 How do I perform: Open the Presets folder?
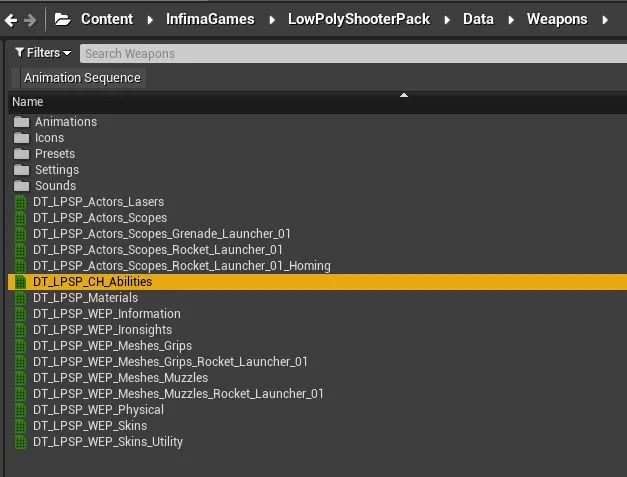tap(55, 154)
